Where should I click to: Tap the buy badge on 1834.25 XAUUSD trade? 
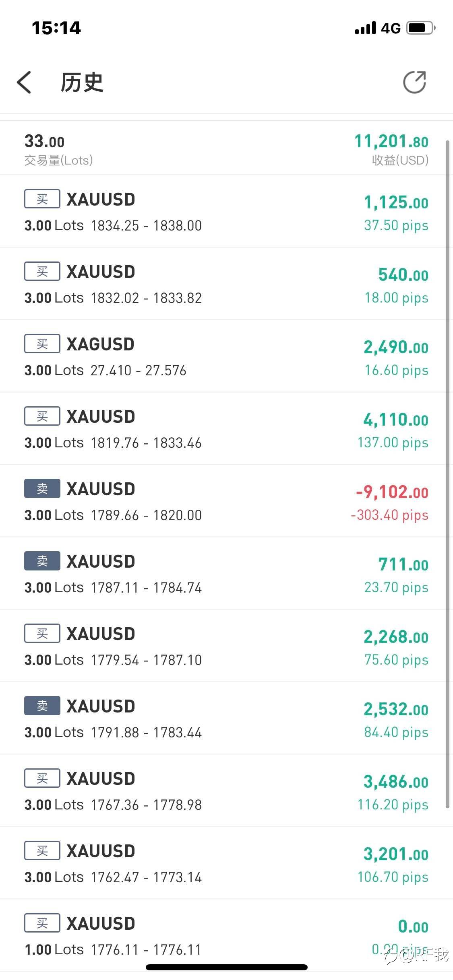tap(42, 199)
